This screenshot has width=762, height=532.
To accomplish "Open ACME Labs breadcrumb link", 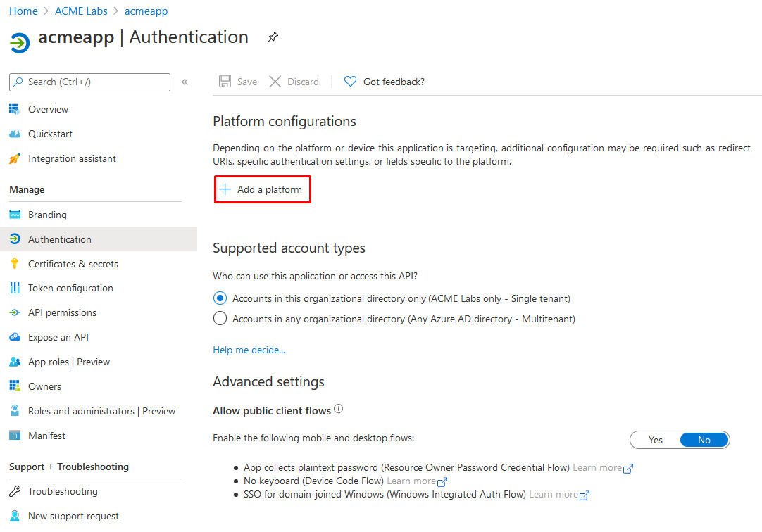I will (x=81, y=11).
